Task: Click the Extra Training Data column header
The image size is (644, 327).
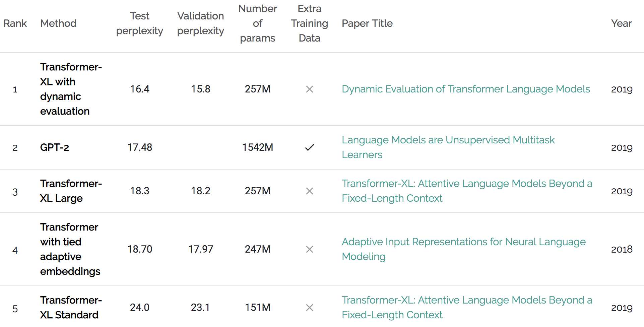Action: 310,23
